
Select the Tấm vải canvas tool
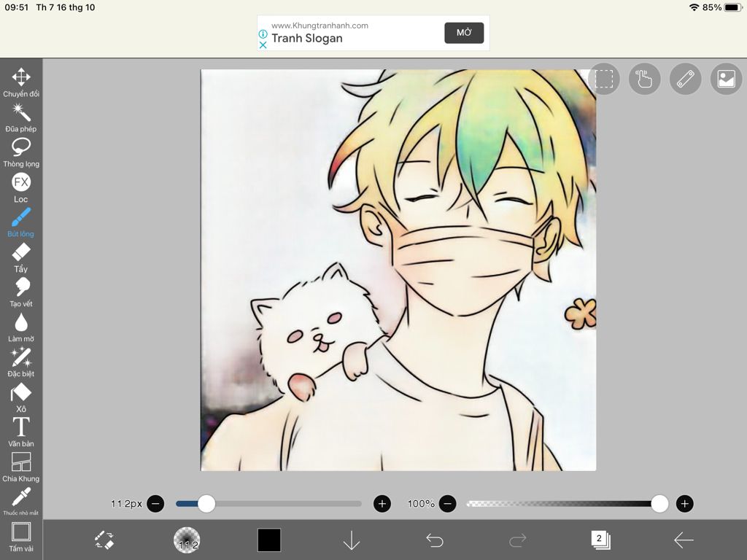point(21,537)
